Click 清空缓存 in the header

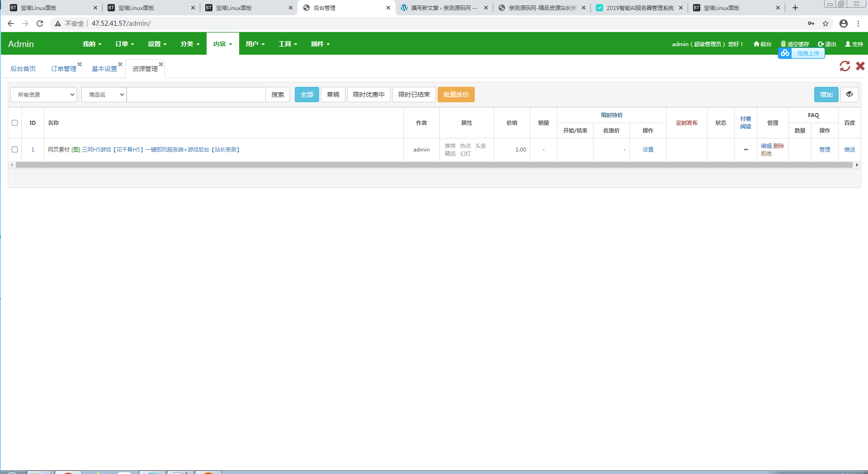[x=795, y=44]
